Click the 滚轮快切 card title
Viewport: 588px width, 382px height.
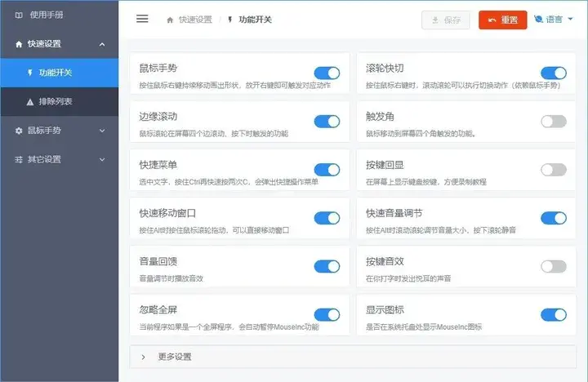(x=385, y=69)
